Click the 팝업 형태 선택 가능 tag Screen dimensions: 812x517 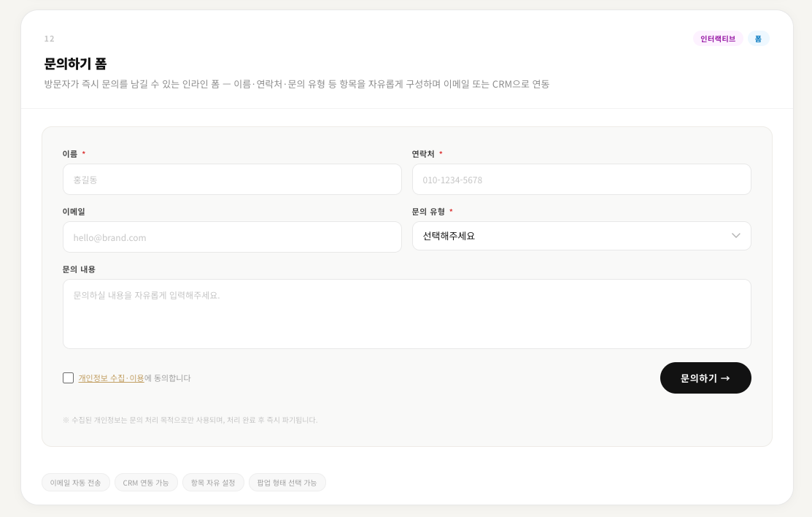[x=287, y=483]
